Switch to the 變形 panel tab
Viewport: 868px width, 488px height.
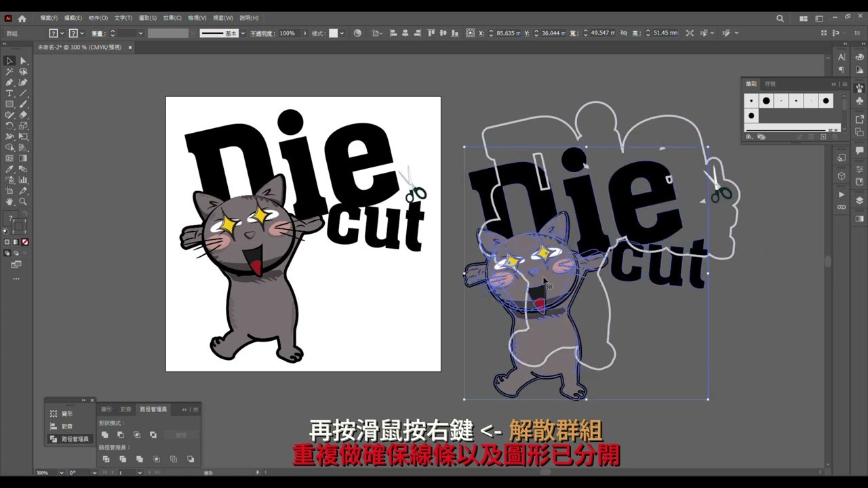tap(106, 409)
